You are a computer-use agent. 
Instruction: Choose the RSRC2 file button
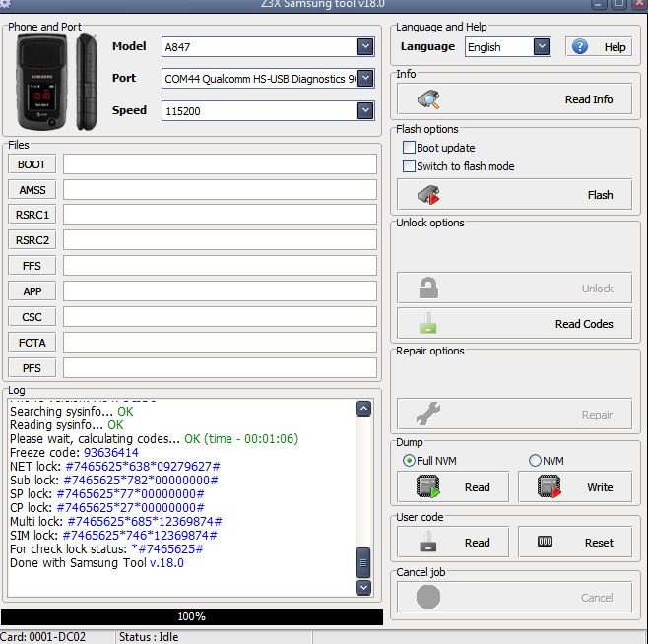[32, 240]
